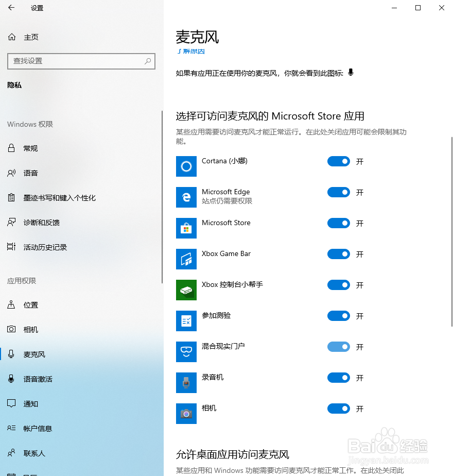This screenshot has height=476, width=453.
Task: Disable microphone access for Microsoft Store
Action: [338, 223]
